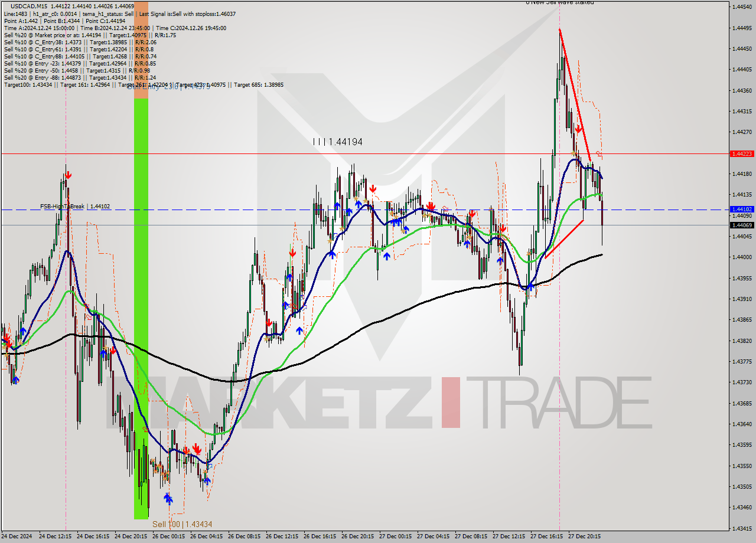Click the 1.44000 price axis label

coord(741,257)
